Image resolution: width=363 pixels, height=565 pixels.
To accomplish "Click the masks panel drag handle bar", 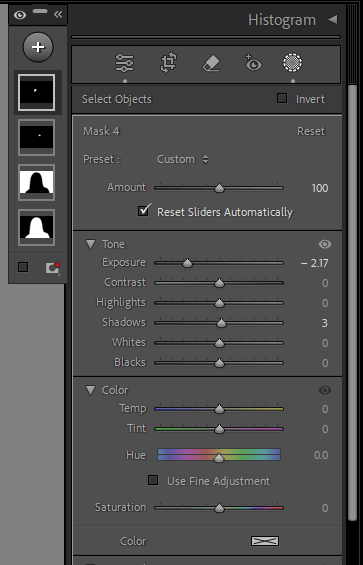I will (40, 11).
